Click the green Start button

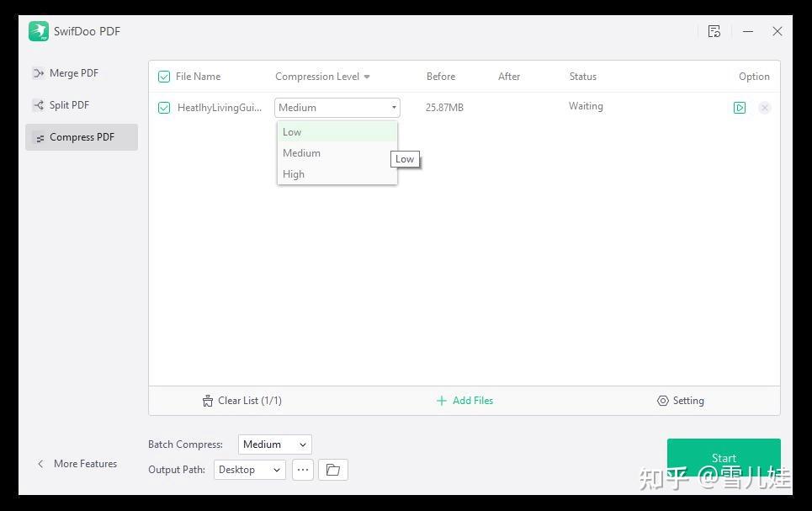coord(724,458)
